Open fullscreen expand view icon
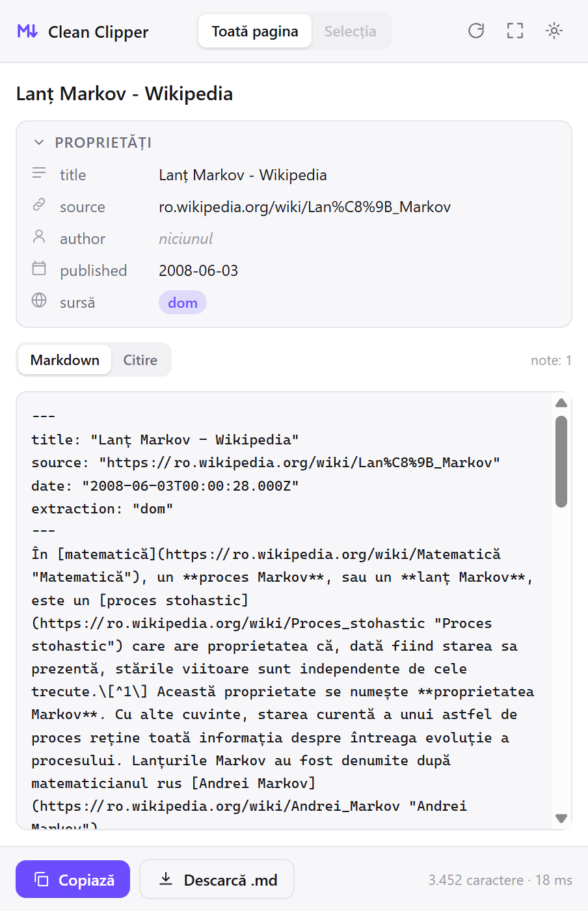Image resolution: width=588 pixels, height=911 pixels. tap(515, 31)
